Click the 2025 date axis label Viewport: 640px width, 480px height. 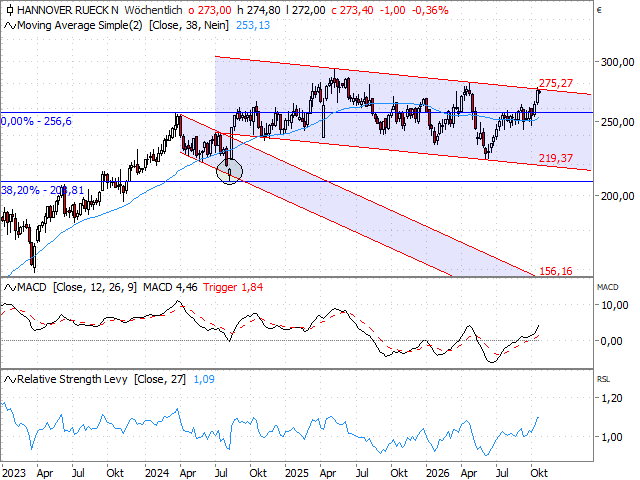click(x=297, y=473)
